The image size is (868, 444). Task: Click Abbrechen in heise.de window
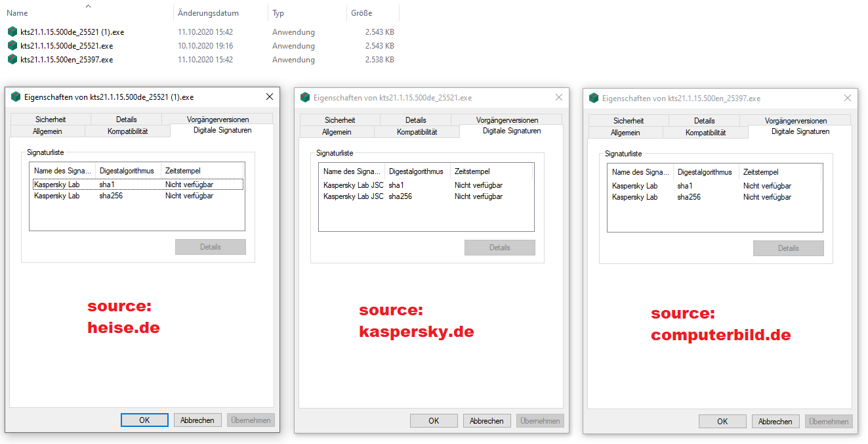[197, 420]
